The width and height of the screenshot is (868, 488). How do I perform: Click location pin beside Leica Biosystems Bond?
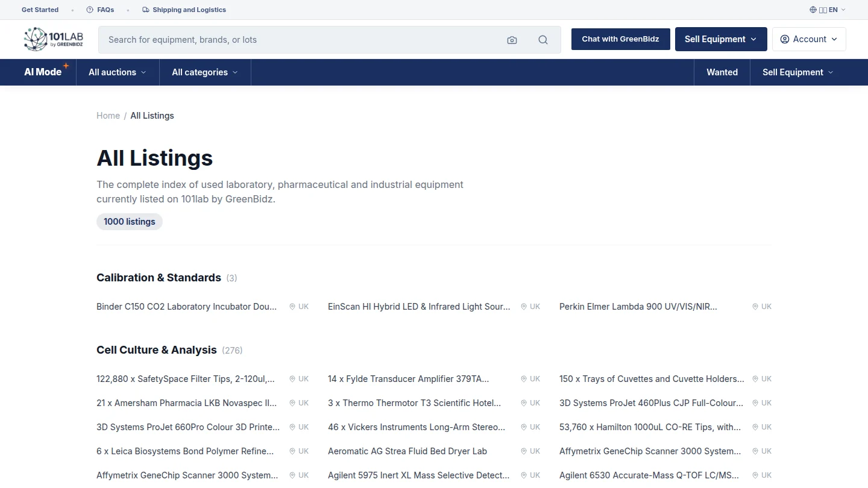click(x=292, y=451)
